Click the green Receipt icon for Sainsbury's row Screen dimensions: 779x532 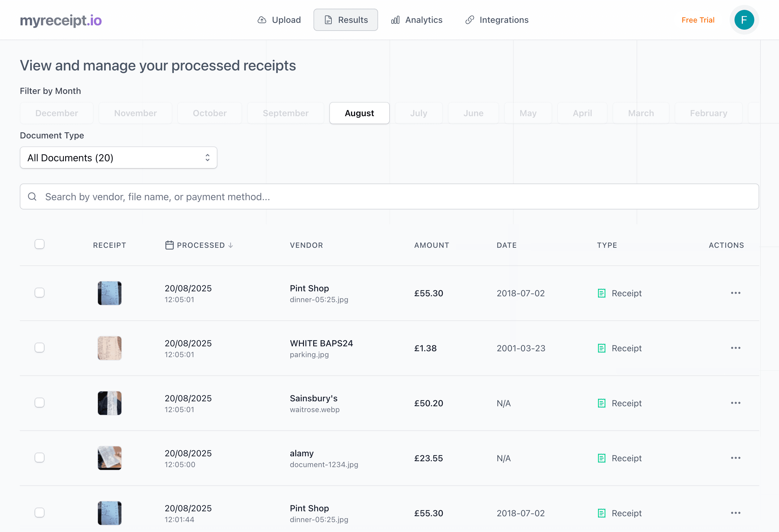pos(602,403)
